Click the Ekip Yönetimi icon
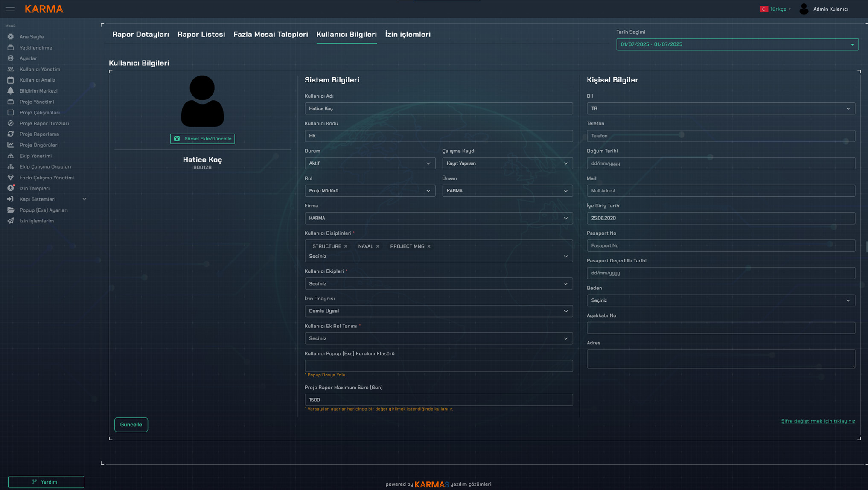The height and width of the screenshot is (490, 868). (x=11, y=156)
